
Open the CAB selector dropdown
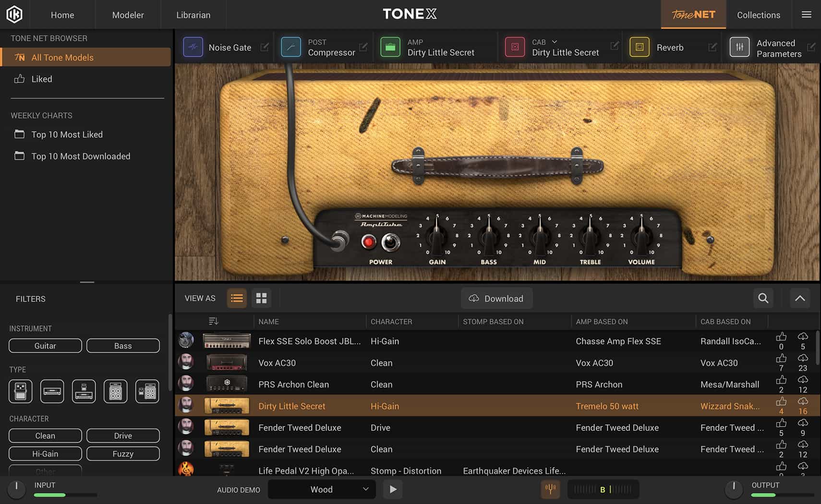coord(554,42)
